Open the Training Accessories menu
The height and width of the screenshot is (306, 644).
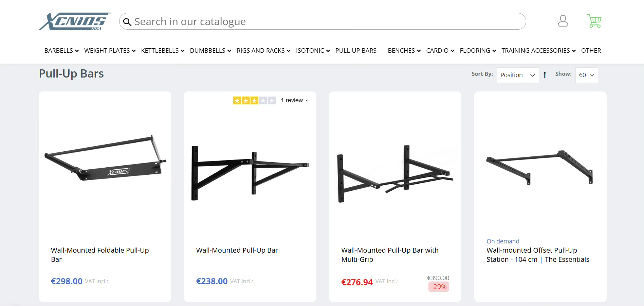pyautogui.click(x=538, y=51)
